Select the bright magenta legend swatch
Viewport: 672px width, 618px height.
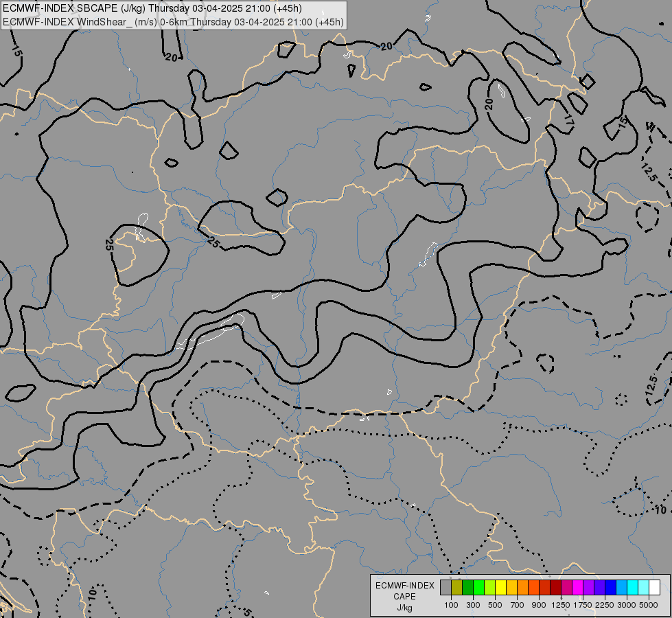pos(577,587)
